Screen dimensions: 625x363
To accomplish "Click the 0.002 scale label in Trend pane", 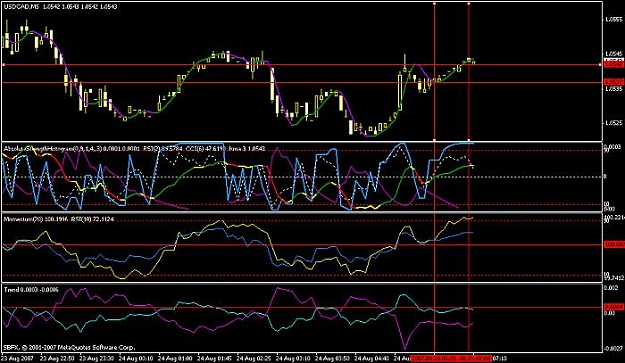I will (x=612, y=288).
